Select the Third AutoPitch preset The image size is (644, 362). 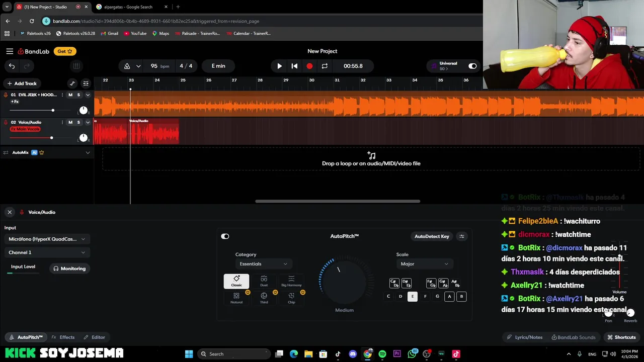[x=264, y=298]
